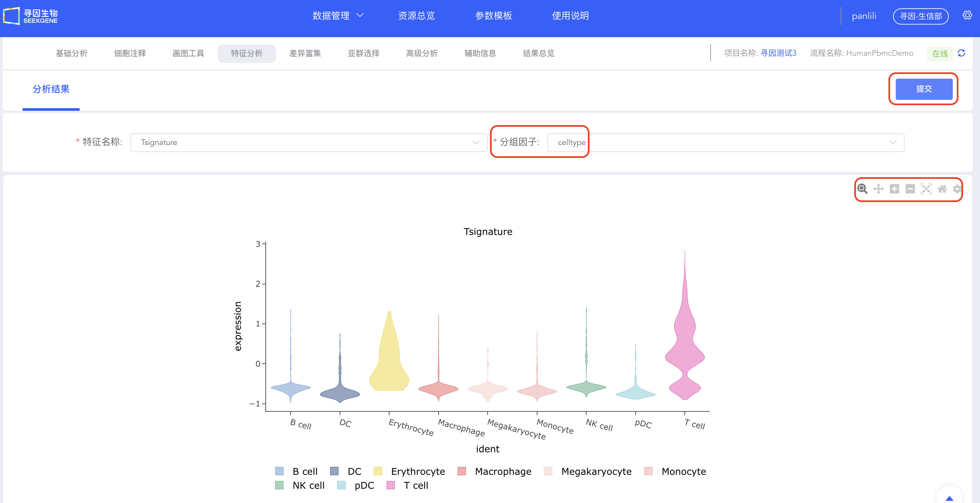The height and width of the screenshot is (503, 980).
Task: Click the expression y-axis label
Action: (x=238, y=326)
